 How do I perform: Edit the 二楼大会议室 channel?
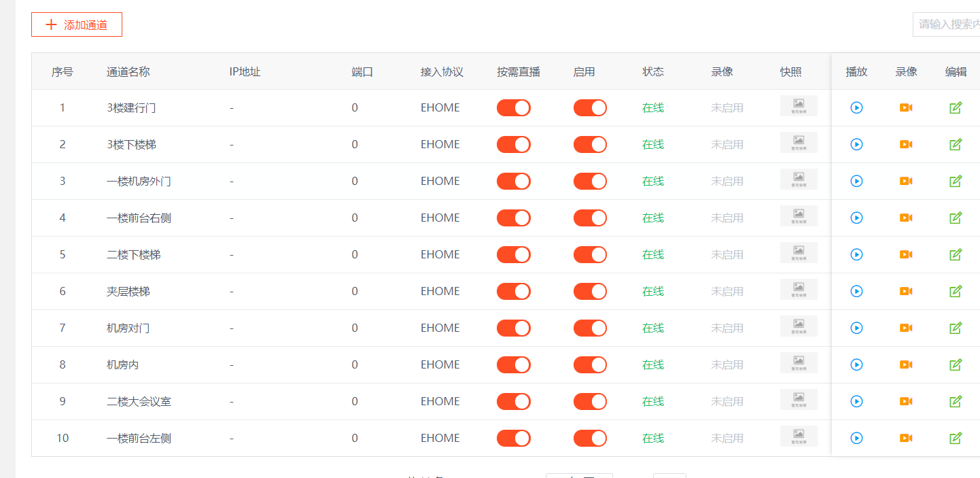coord(956,401)
